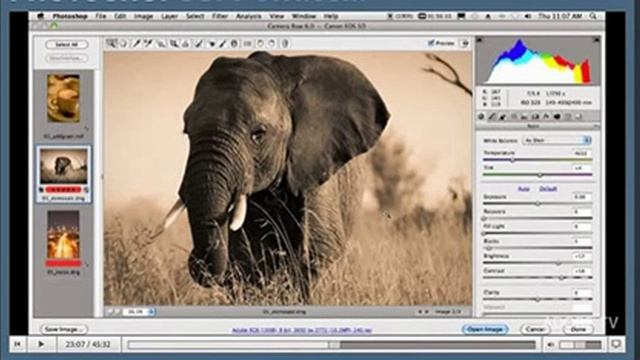
Task: Rotate image 90 degrees clockwise
Action: 272,43
